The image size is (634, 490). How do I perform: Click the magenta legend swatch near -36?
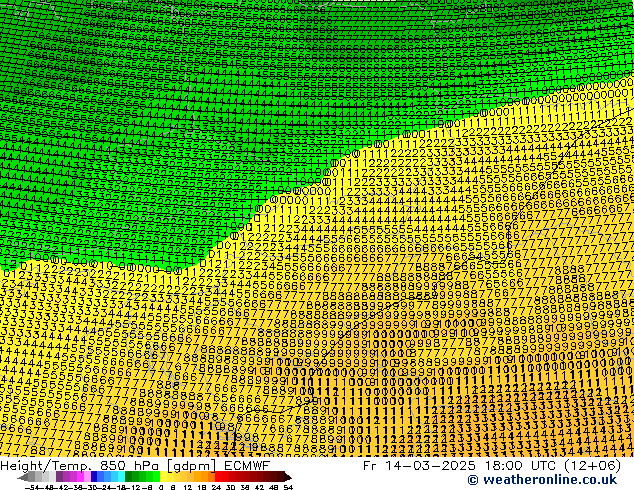tap(80, 477)
